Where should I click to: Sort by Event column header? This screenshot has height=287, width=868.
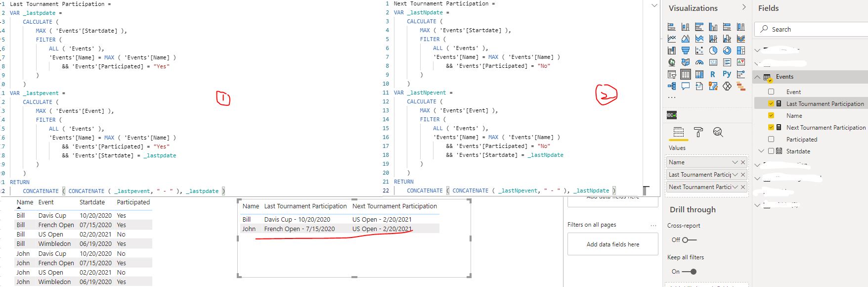[x=46, y=202]
